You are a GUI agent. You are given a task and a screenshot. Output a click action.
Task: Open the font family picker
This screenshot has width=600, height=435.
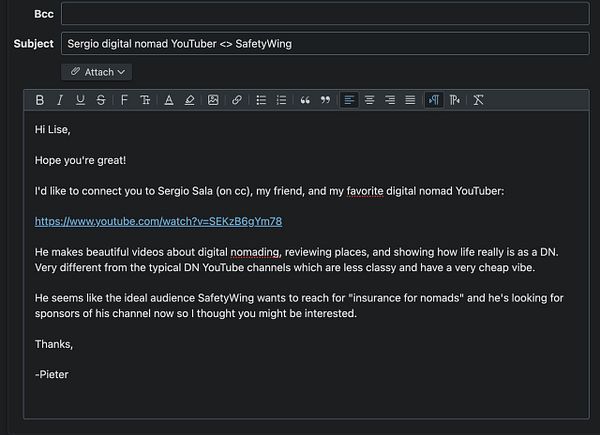tap(124, 100)
